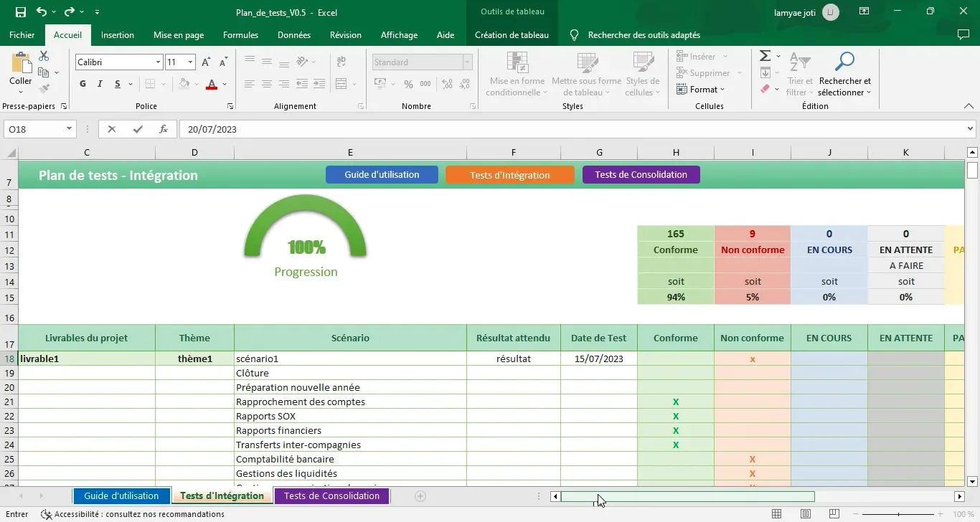The height and width of the screenshot is (522, 980).
Task: Toggle italic formatting
Action: pyautogui.click(x=100, y=84)
